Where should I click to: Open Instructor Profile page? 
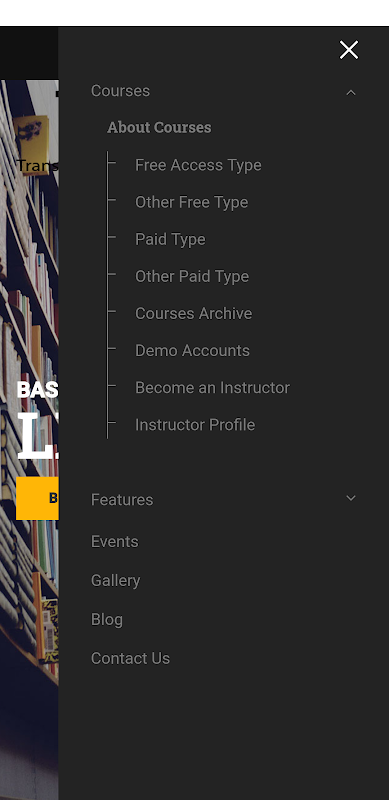tap(195, 424)
